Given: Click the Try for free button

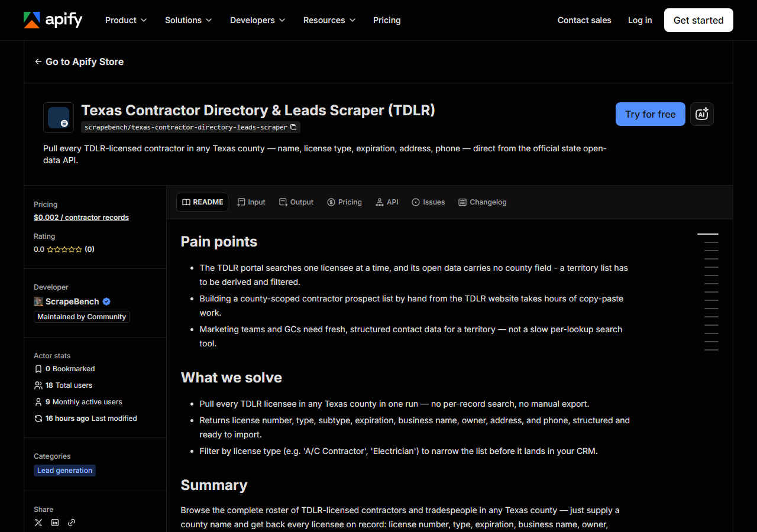Looking at the screenshot, I should click(x=651, y=114).
